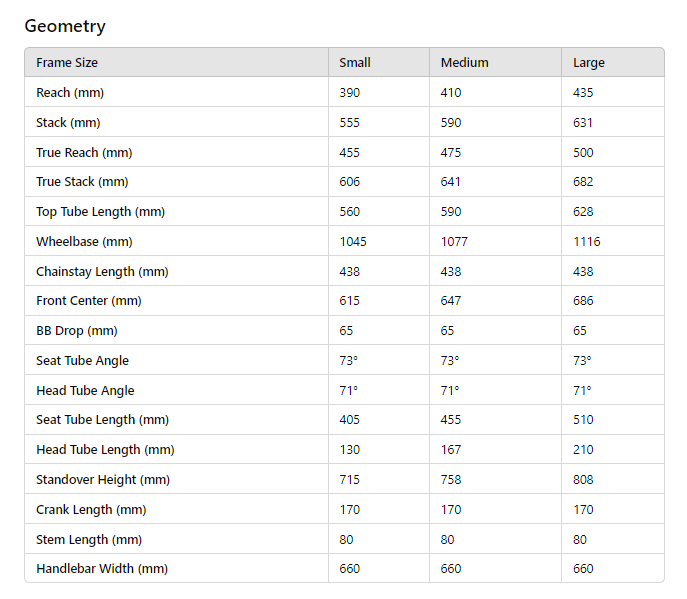Click Standover Height value 758
The image size is (687, 599).
[x=451, y=480]
